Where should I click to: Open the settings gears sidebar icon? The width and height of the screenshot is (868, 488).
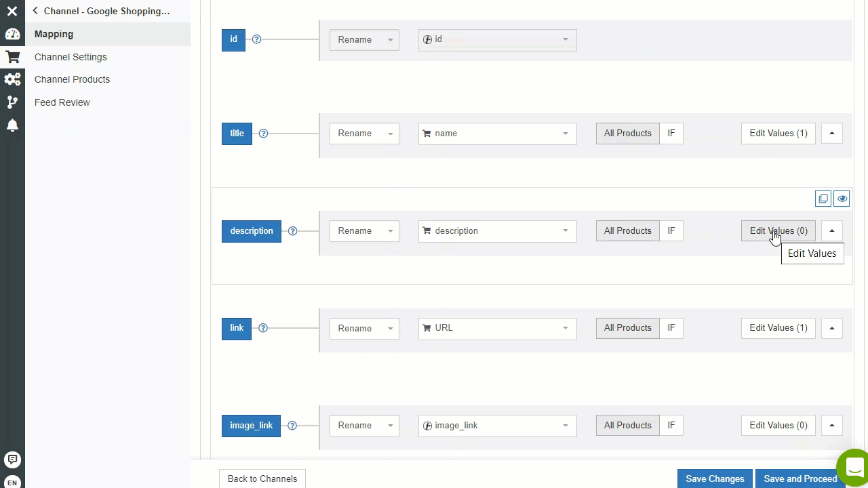(x=12, y=79)
